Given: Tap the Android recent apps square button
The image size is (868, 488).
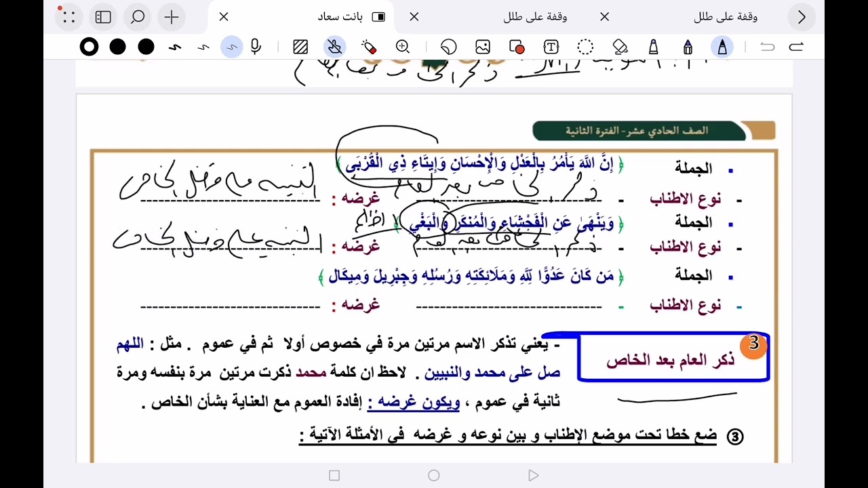Looking at the screenshot, I should click(334, 476).
